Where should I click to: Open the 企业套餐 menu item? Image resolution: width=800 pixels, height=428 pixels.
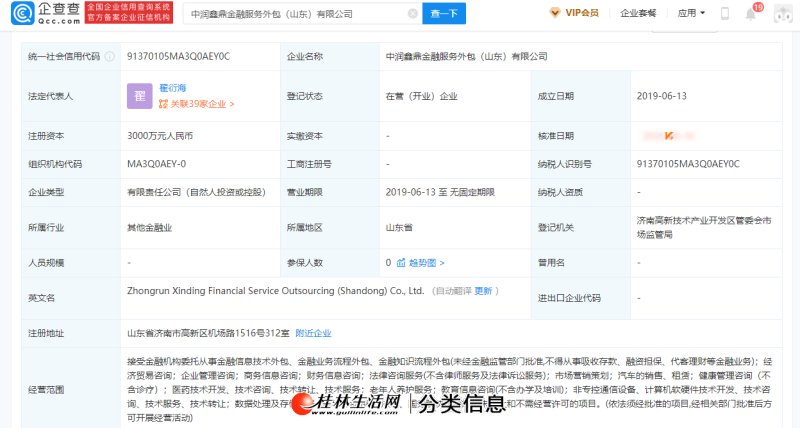click(x=638, y=13)
